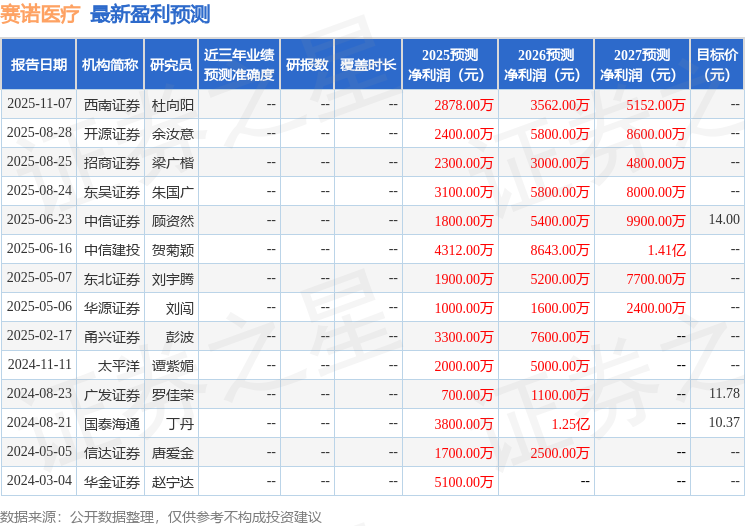Click institution 东北证券
745x526 pixels.
point(112,279)
